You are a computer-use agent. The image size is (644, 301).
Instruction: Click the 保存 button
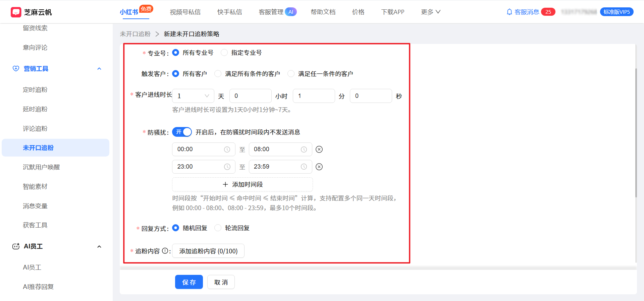pos(189,282)
